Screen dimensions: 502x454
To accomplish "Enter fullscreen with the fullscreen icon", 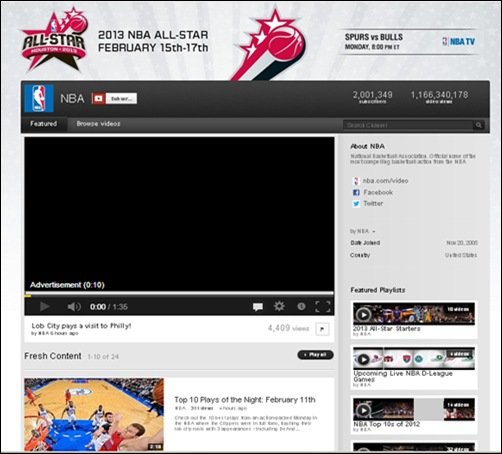I will pos(323,306).
